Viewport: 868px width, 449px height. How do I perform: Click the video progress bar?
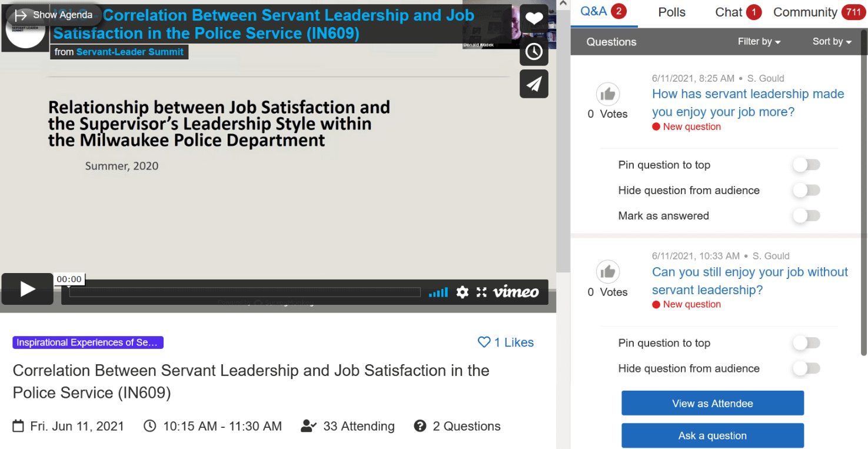point(245,292)
